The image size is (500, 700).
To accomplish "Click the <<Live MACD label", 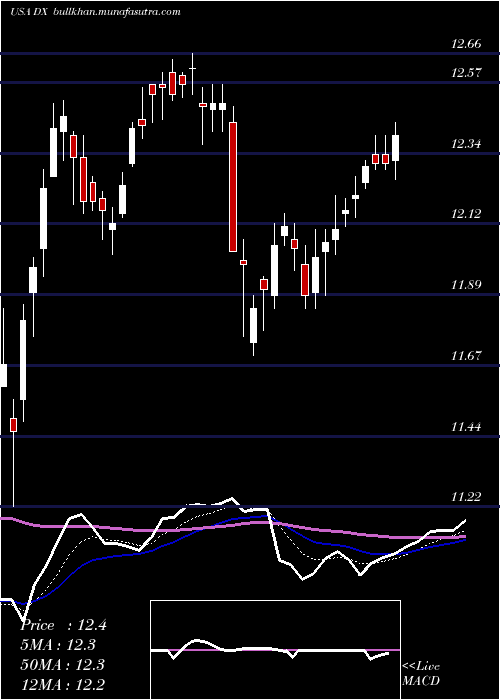I will click(421, 674).
